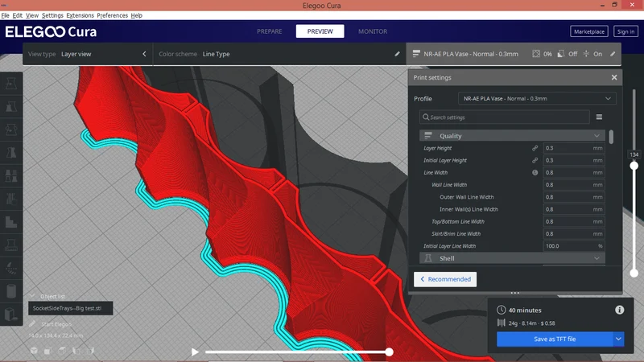The height and width of the screenshot is (362, 644).
Task: Play the layer simulation
Action: click(x=195, y=352)
